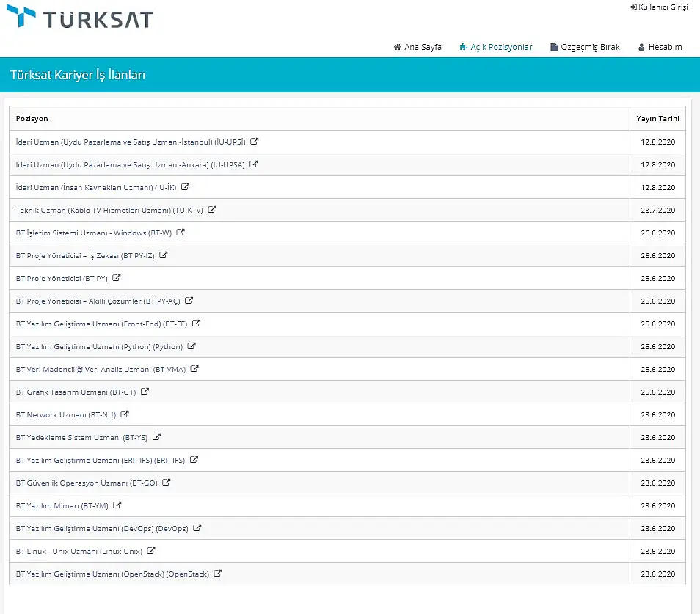Open BT Veri Madenciliği Veri Analiz Uzmanı posting
This screenshot has height=614, width=700.
[101, 370]
